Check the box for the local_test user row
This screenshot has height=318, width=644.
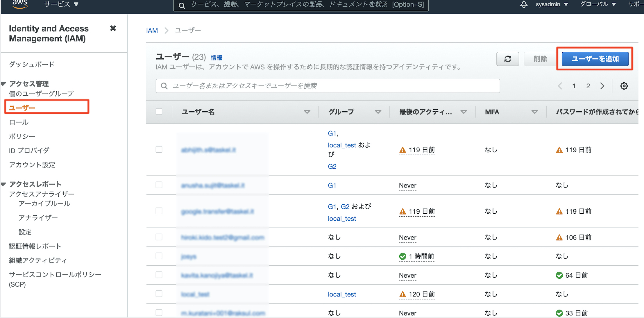[x=159, y=294]
